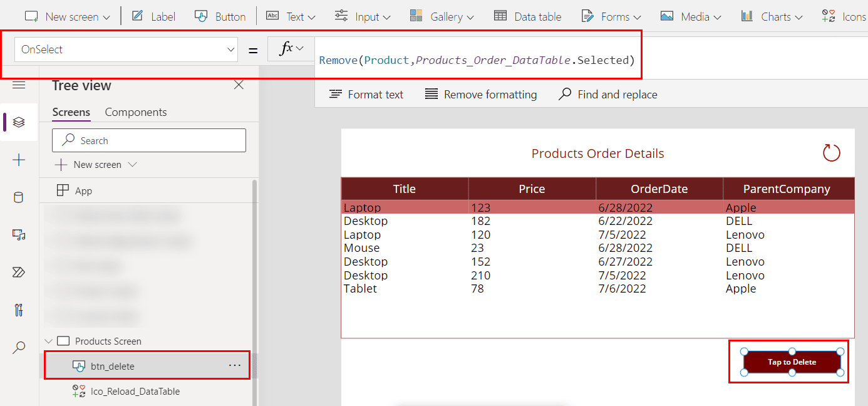The image size is (868, 406).
Task: Open the Charts dropdown in the toolbar
Action: point(772,16)
